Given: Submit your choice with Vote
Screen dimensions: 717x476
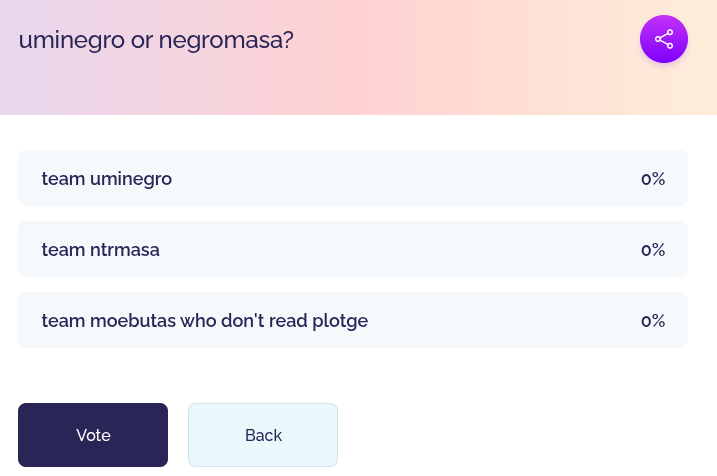Looking at the screenshot, I should point(93,435).
